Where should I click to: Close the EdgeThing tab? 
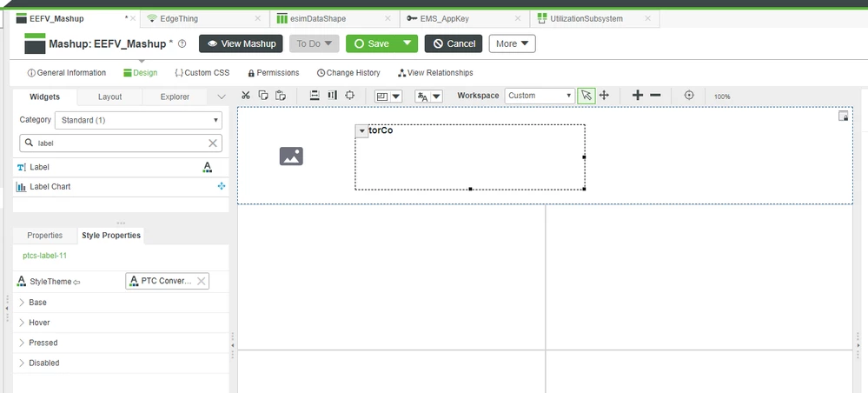pos(257,18)
